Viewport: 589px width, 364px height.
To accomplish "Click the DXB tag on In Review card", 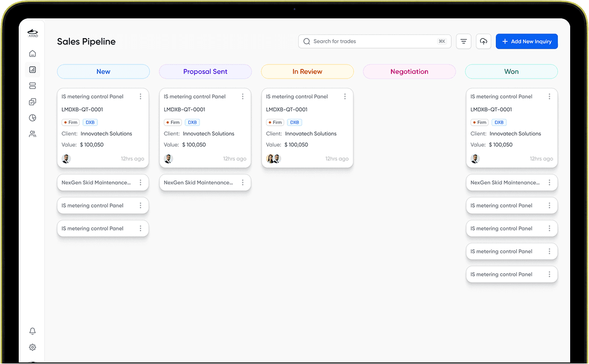I will point(294,123).
